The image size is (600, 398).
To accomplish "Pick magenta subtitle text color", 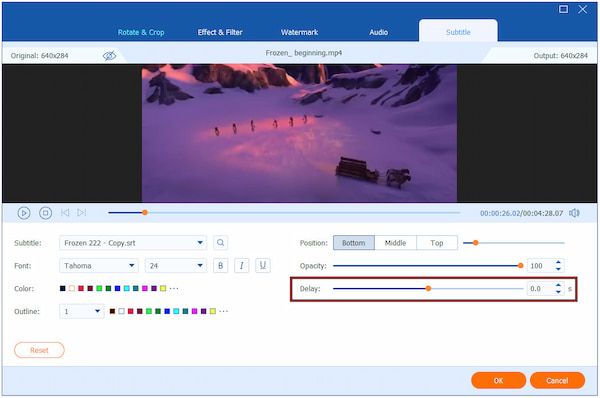I will pos(145,288).
